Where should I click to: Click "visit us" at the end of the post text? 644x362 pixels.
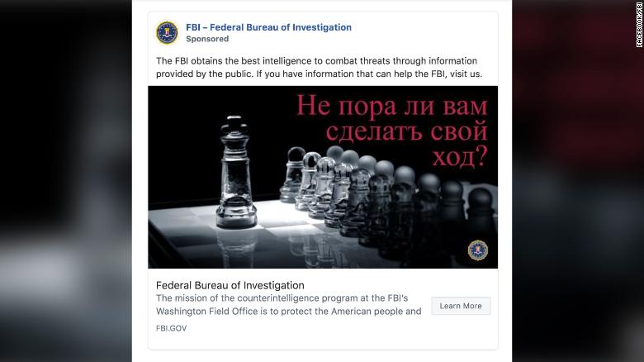463,74
